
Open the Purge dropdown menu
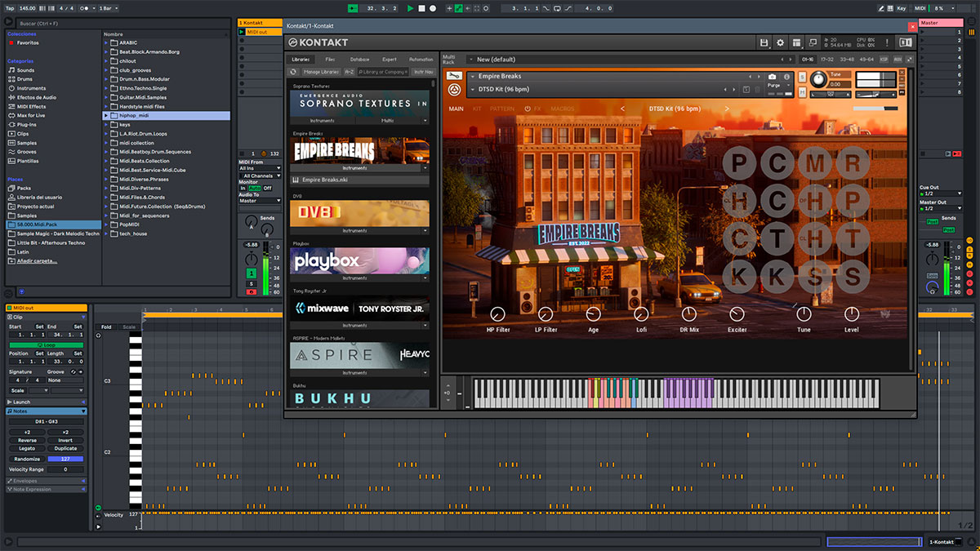click(777, 86)
